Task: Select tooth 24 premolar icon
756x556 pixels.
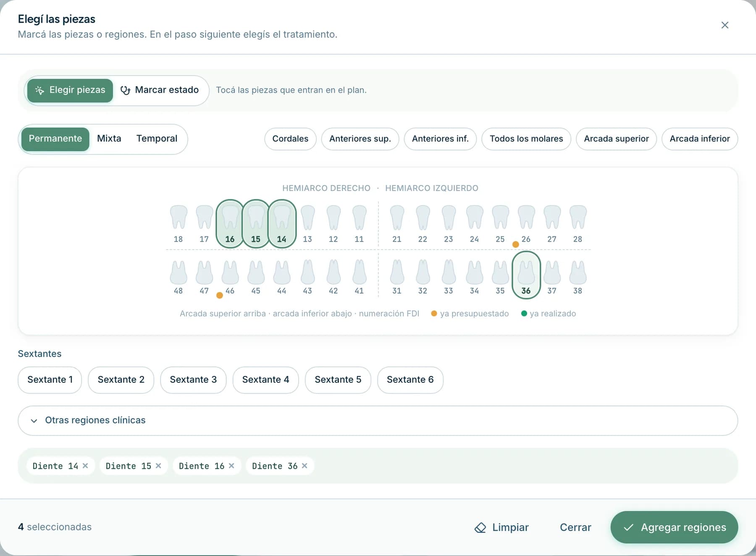Action: 475,224
